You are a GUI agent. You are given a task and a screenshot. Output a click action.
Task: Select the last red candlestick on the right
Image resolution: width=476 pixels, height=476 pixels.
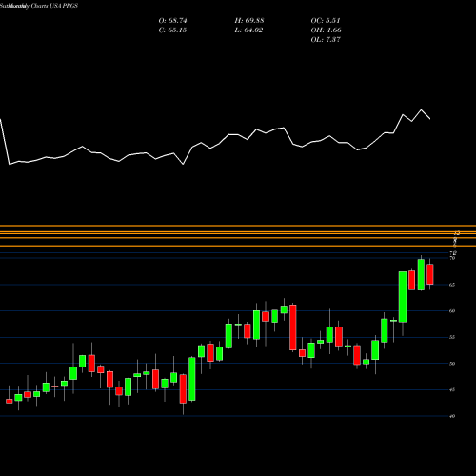pos(430,274)
